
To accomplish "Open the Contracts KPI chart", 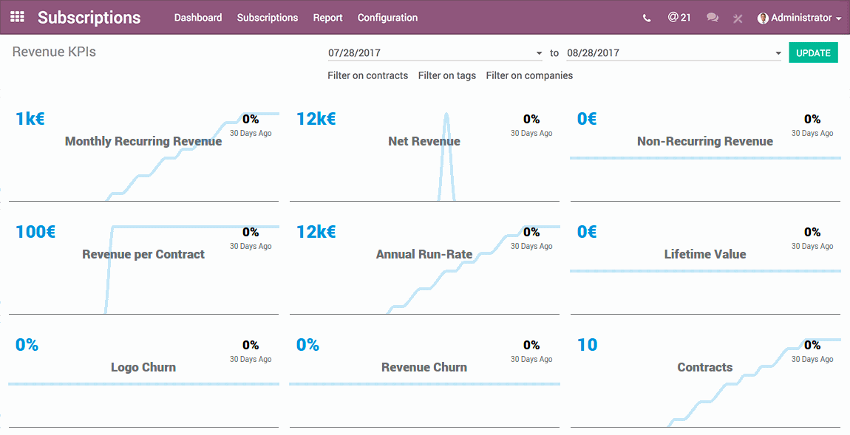I will [704, 368].
